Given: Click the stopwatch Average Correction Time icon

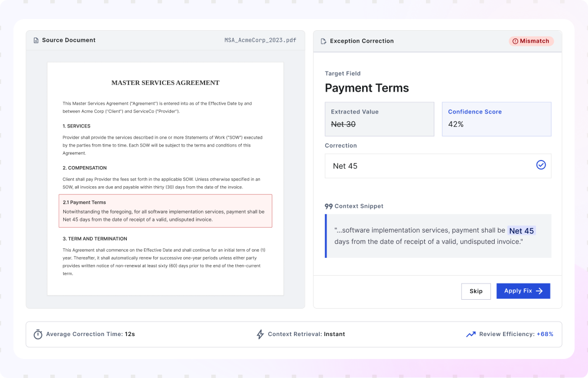Looking at the screenshot, I should click(38, 334).
